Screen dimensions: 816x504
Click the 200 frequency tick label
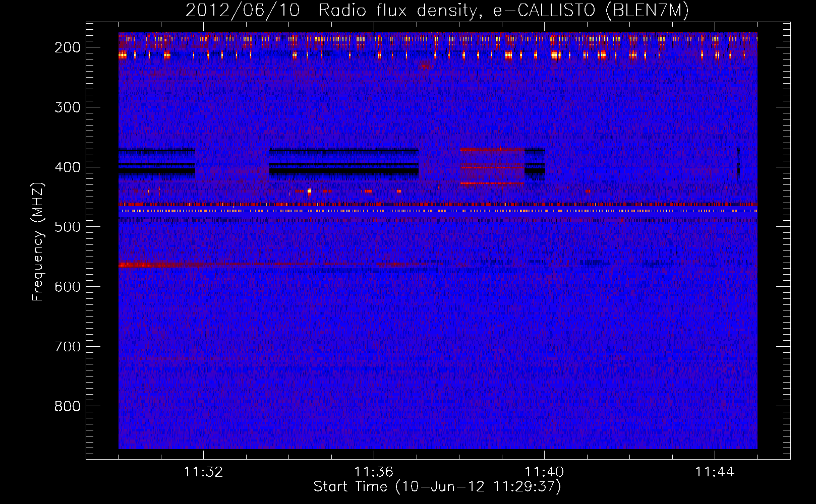click(x=67, y=47)
